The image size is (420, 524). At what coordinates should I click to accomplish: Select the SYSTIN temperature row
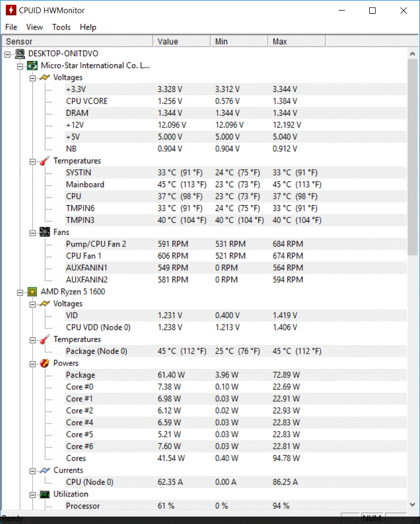coord(236,172)
